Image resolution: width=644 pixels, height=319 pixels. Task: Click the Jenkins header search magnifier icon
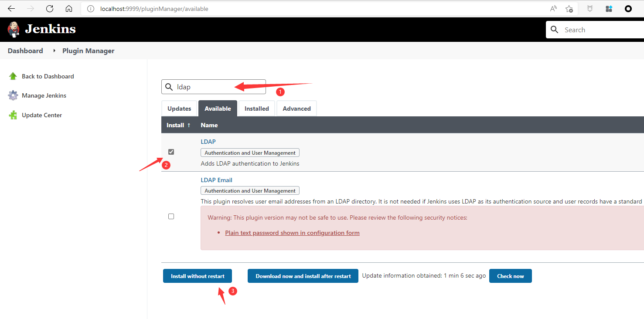click(x=555, y=30)
